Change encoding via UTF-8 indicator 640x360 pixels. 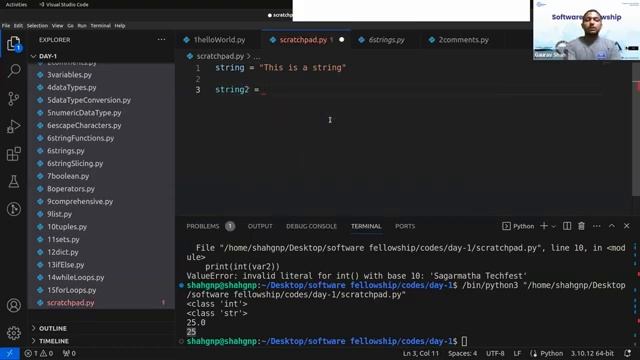(x=495, y=353)
